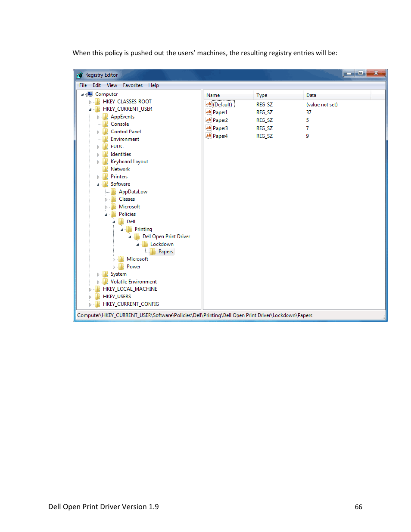This screenshot has height=532, width=411.
Task: Click the Control Panel folder icon
Action: point(105,132)
